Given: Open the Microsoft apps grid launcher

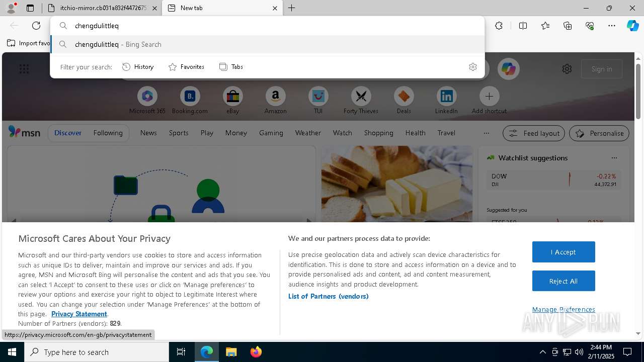Looking at the screenshot, I should click(24, 69).
